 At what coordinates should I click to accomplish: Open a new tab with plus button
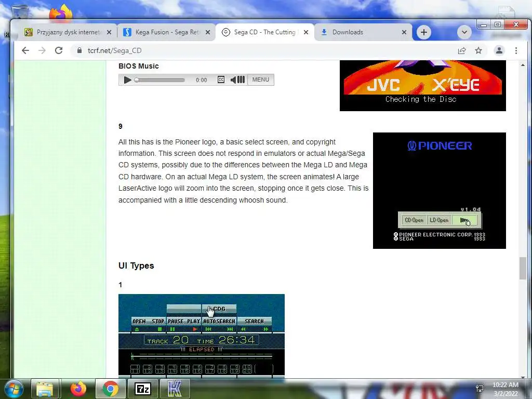coord(424,32)
